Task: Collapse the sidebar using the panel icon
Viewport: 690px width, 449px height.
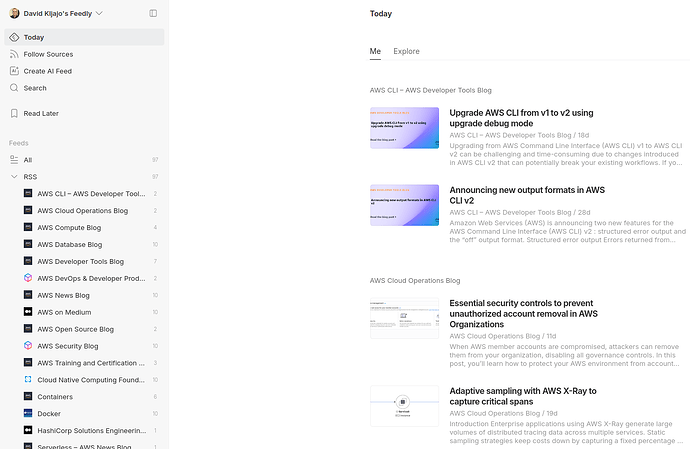Action: (153, 13)
